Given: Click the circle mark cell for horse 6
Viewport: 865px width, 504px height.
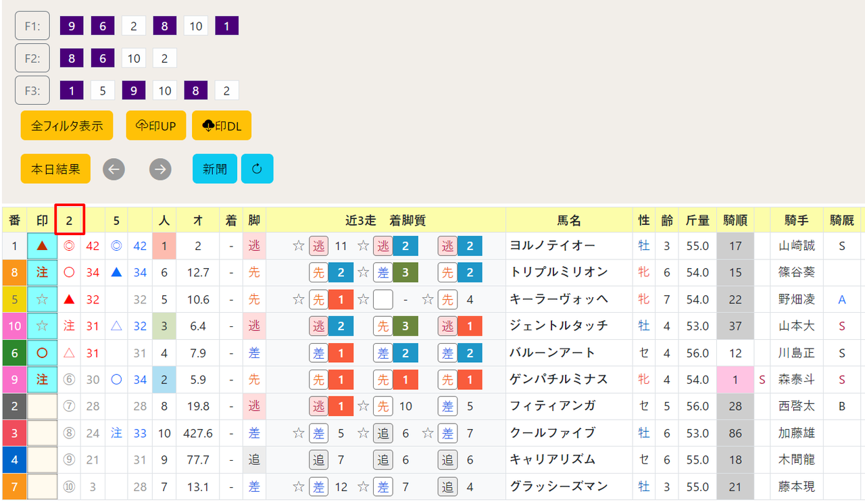Looking at the screenshot, I should click(x=42, y=353).
